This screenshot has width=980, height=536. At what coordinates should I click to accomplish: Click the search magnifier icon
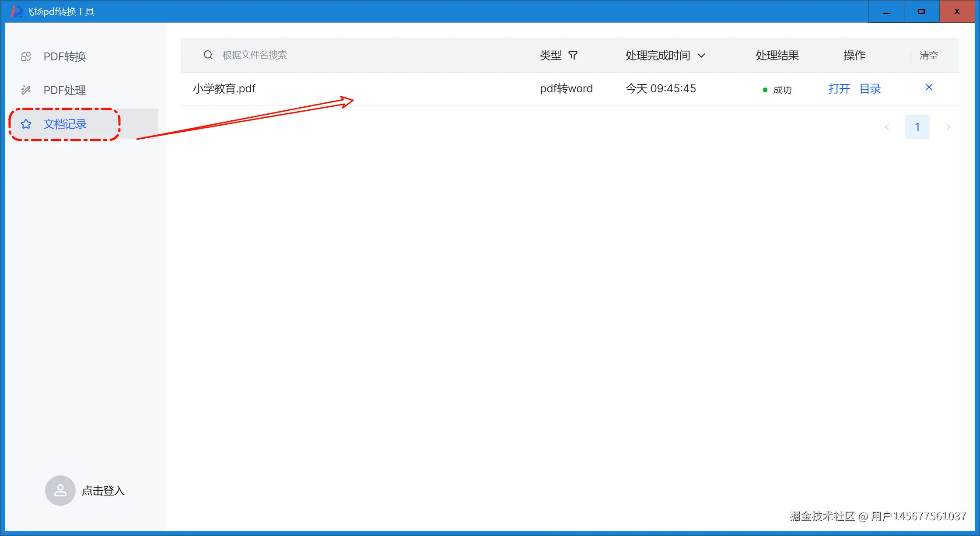click(x=208, y=55)
